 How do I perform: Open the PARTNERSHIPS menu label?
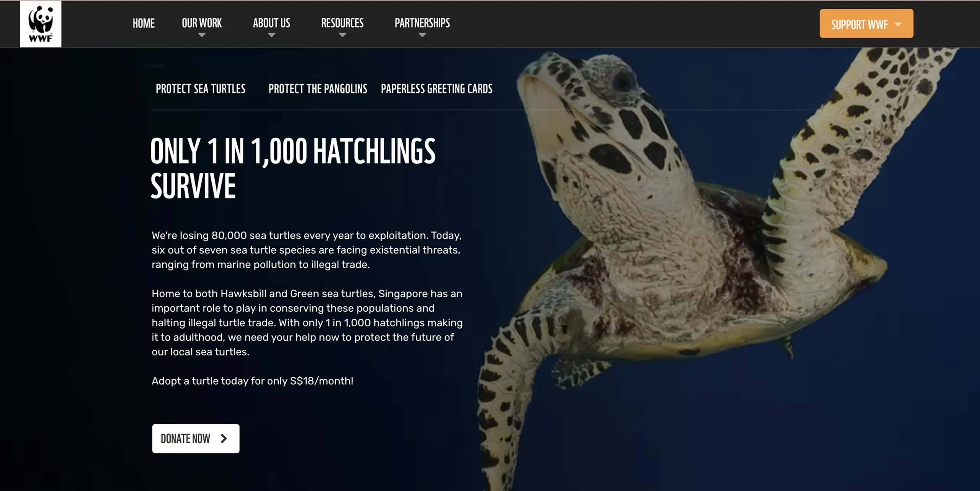tap(422, 23)
